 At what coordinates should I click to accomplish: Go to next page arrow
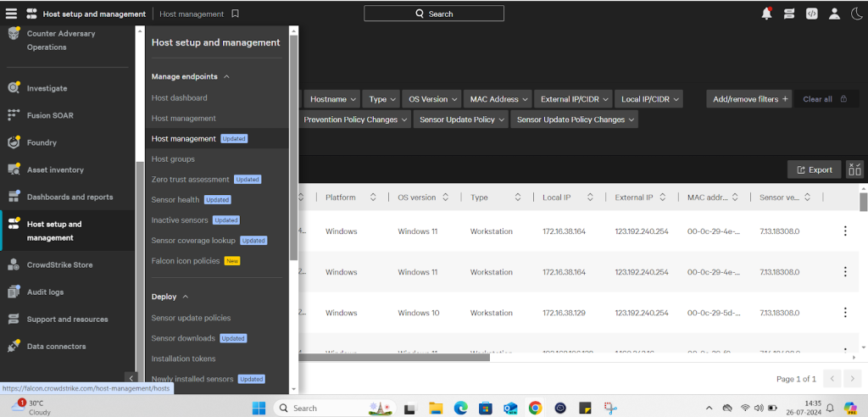[x=853, y=380]
